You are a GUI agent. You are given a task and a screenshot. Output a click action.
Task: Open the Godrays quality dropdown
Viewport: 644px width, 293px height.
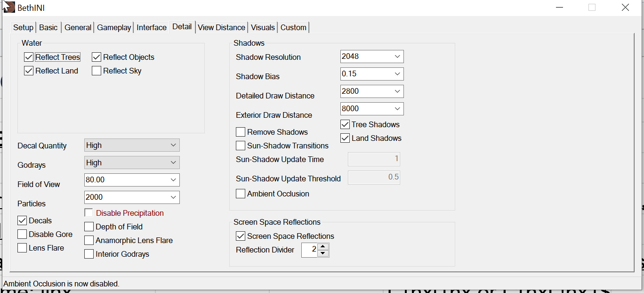click(132, 163)
